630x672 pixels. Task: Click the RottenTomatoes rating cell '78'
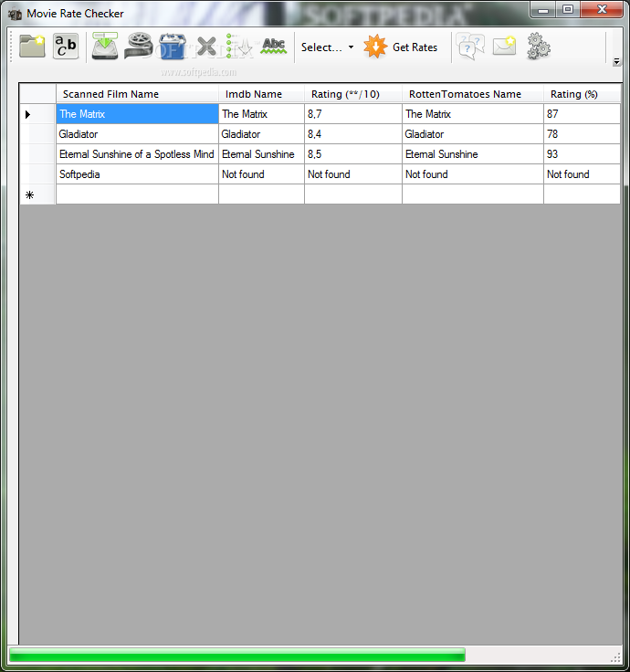pyautogui.click(x=582, y=134)
